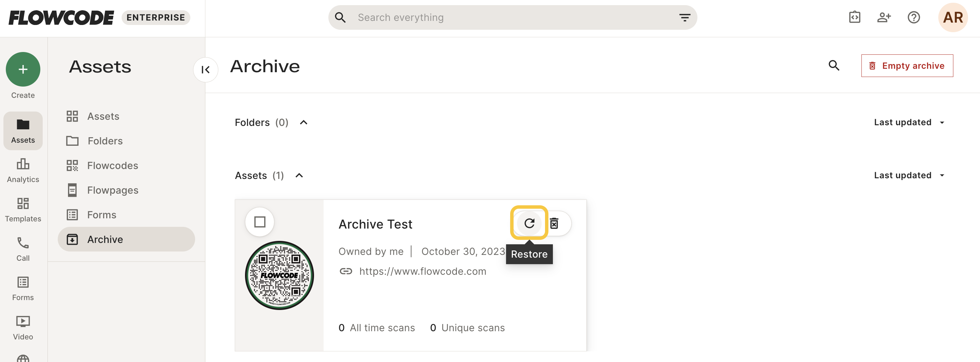Collapse the Assets (1) section
980x362 pixels.
click(299, 175)
